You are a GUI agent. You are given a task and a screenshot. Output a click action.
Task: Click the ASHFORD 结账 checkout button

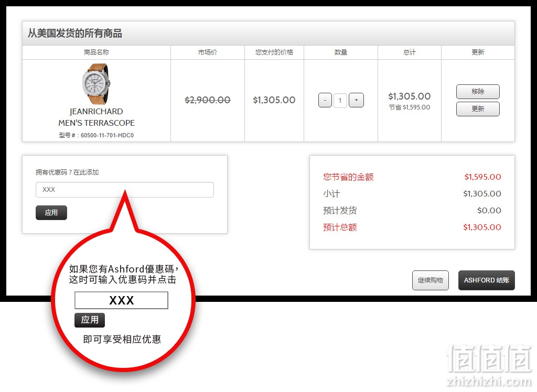click(487, 280)
